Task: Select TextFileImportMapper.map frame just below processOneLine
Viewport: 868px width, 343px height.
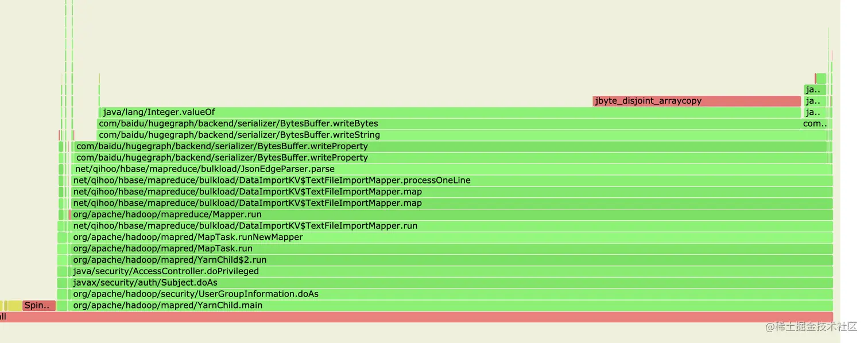Action: pyautogui.click(x=452, y=192)
